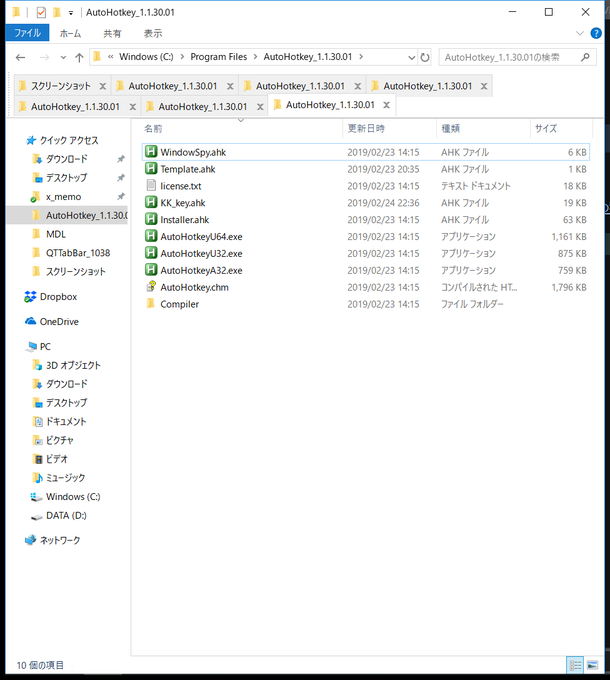Expand hidden breadcrumb path chevron
Image resolution: width=610 pixels, height=680 pixels.
click(111, 57)
